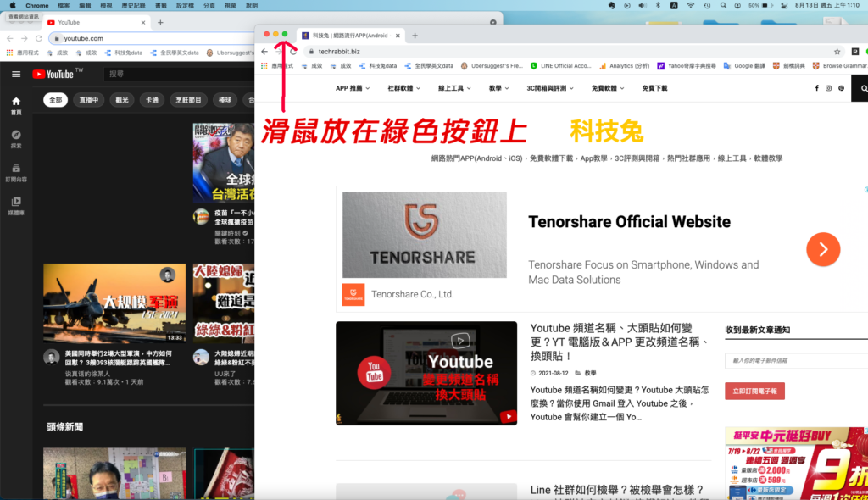Select the 直播中 filter chip

[88, 100]
